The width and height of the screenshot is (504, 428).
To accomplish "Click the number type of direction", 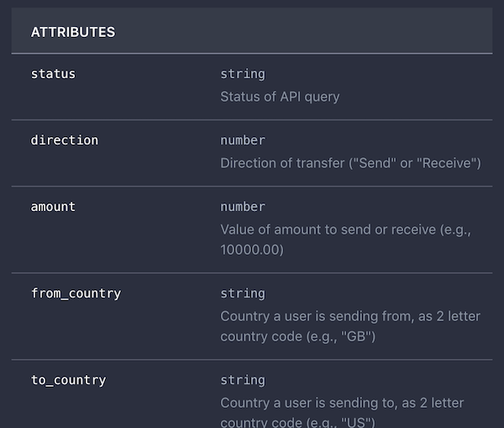I will (243, 140).
